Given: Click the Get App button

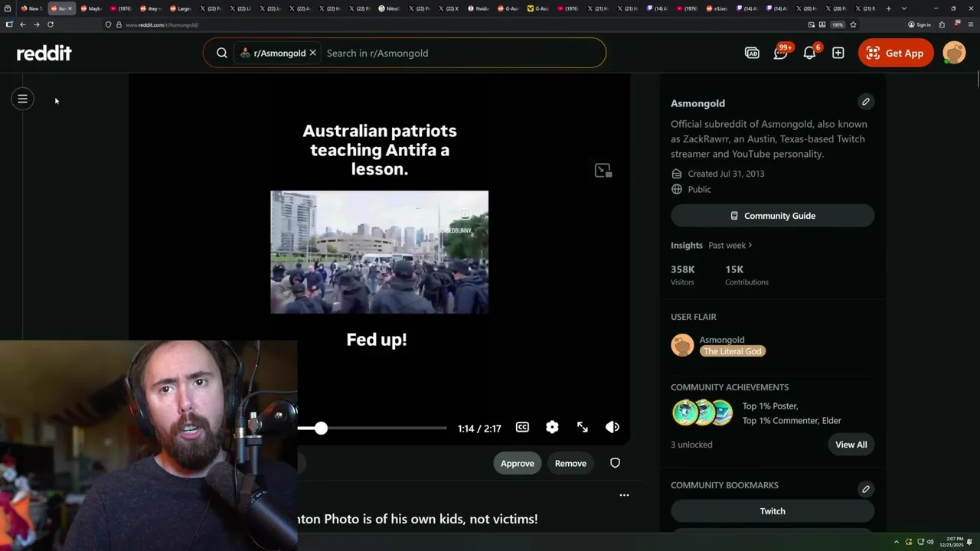Looking at the screenshot, I should coord(896,53).
